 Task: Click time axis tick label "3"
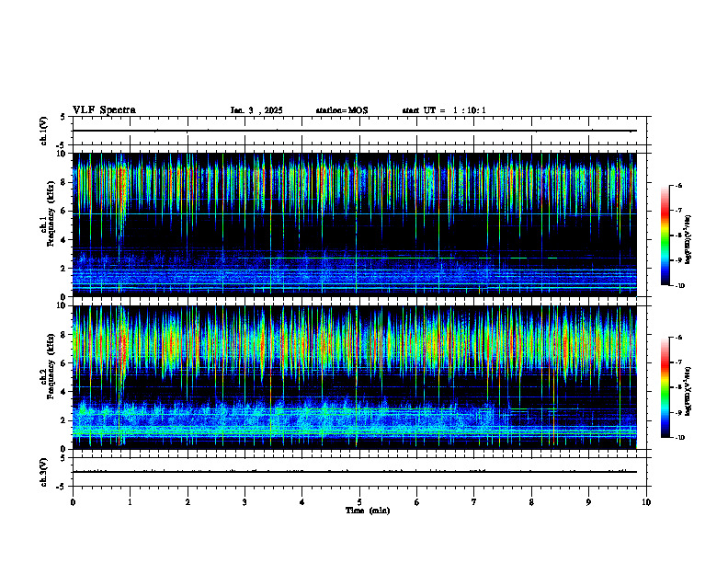tap(245, 502)
